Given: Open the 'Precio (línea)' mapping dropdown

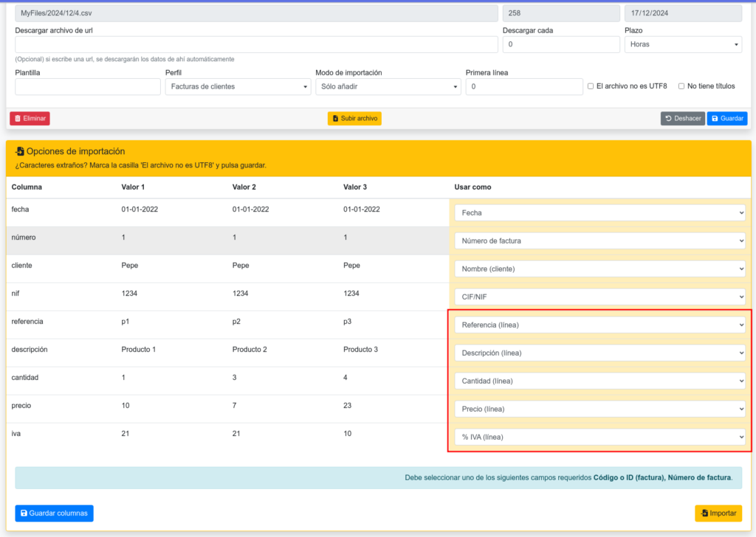Looking at the screenshot, I should [599, 409].
